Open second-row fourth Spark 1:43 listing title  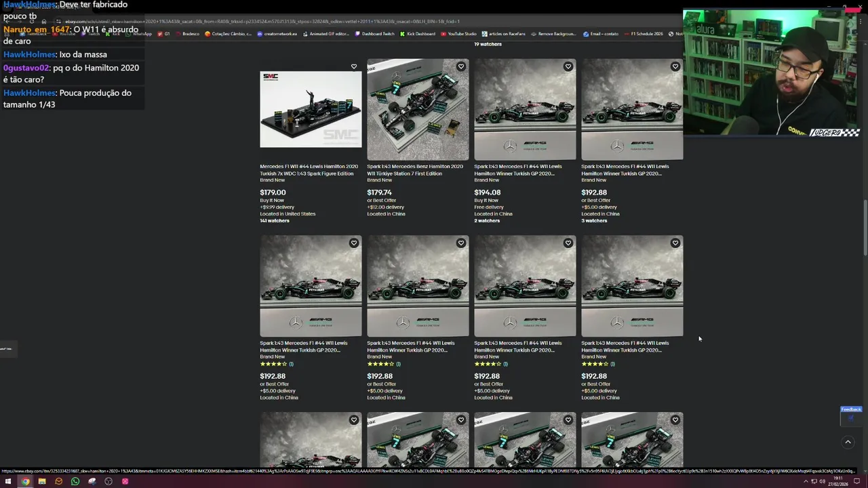pyautogui.click(x=625, y=346)
